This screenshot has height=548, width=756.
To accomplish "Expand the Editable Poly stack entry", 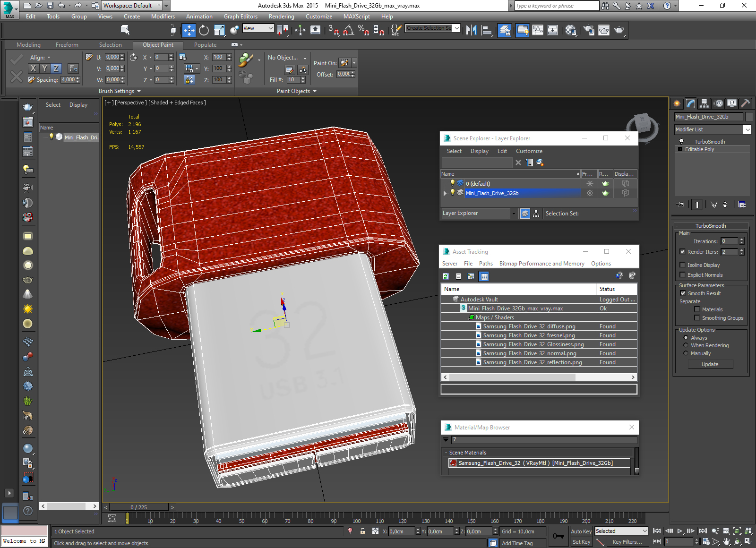I will (x=680, y=149).
